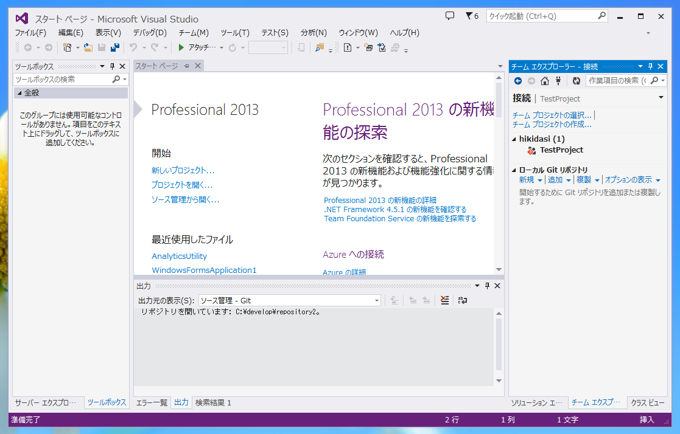Click the New Project toolbar icon
The image size is (680, 434).
coord(67,48)
